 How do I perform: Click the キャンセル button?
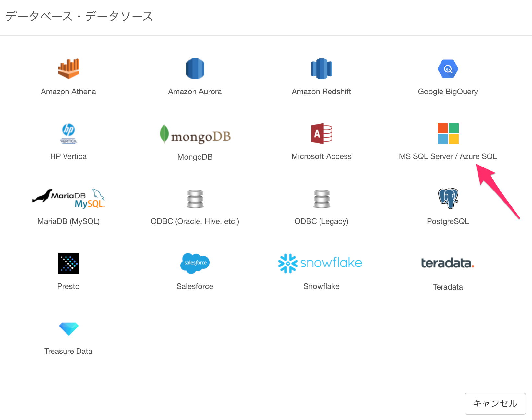(x=495, y=404)
